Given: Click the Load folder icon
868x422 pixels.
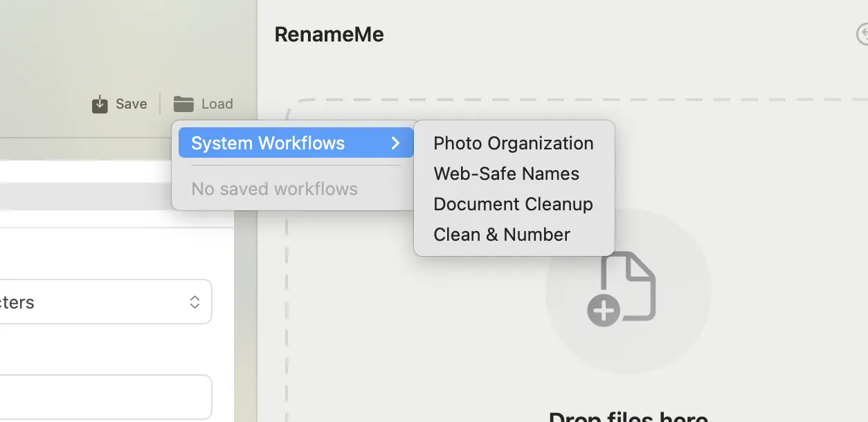Looking at the screenshot, I should pyautogui.click(x=183, y=104).
